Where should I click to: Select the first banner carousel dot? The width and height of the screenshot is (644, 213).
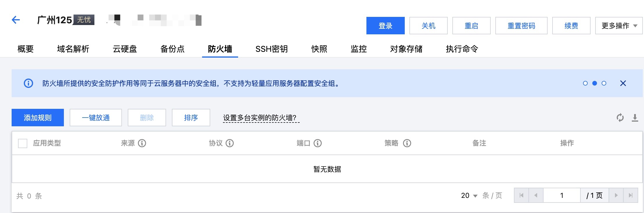(x=585, y=83)
